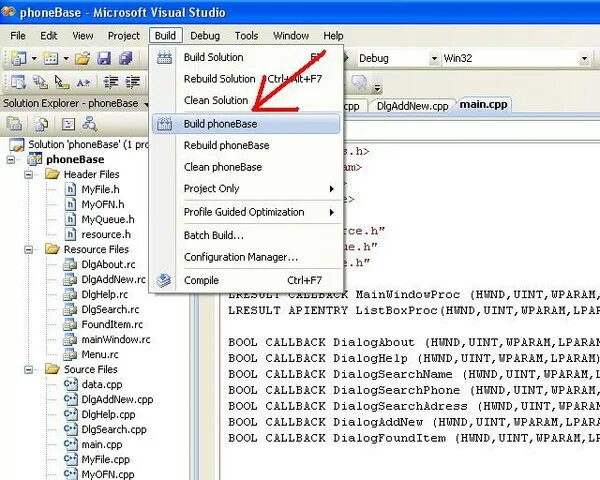
Task: Collapse the phoneBase project node
Action: [11, 160]
